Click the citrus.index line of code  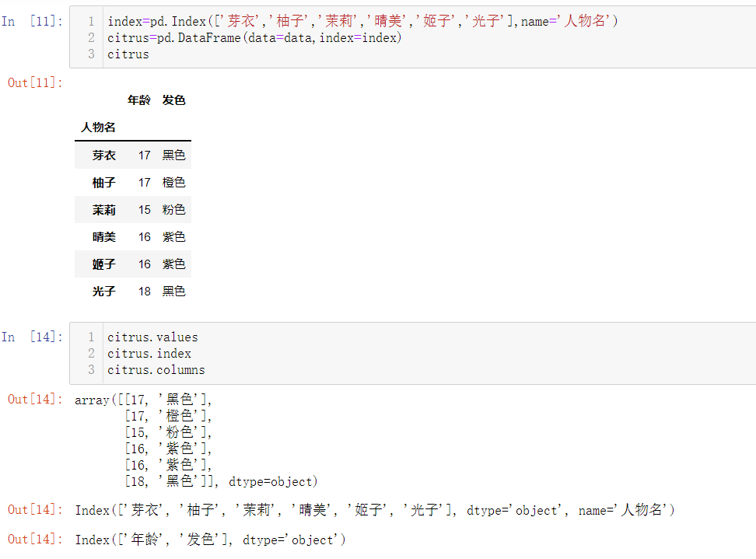click(149, 353)
